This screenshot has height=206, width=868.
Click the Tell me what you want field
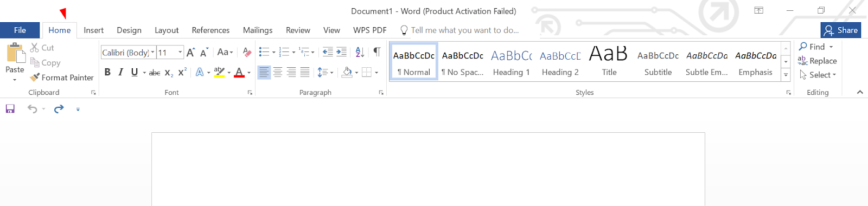pyautogui.click(x=459, y=30)
